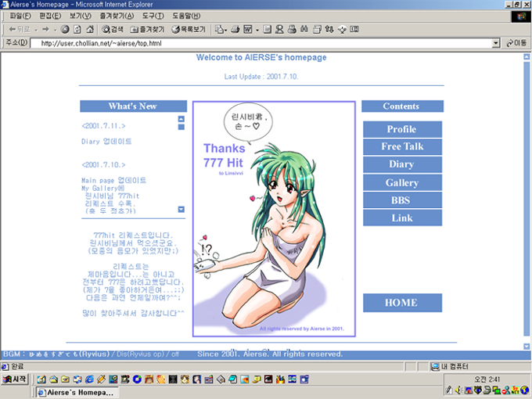Screen dimensions: 532x399
Task: Open the Favorites (즐겨찾기) toolbar button
Action: pyautogui.click(x=148, y=30)
